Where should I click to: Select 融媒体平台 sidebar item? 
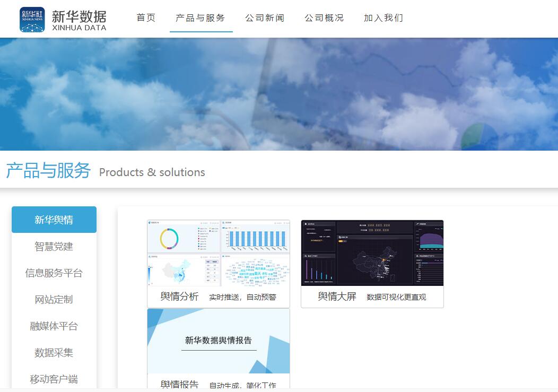coord(54,326)
